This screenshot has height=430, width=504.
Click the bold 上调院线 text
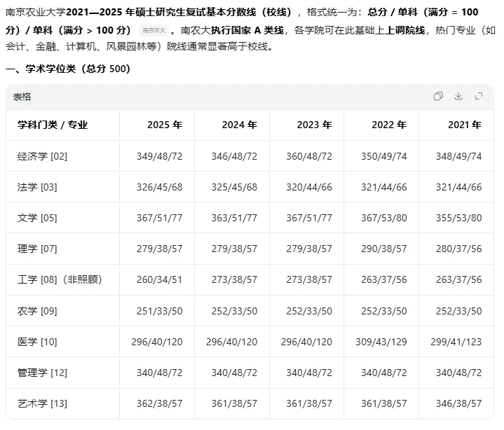(404, 31)
